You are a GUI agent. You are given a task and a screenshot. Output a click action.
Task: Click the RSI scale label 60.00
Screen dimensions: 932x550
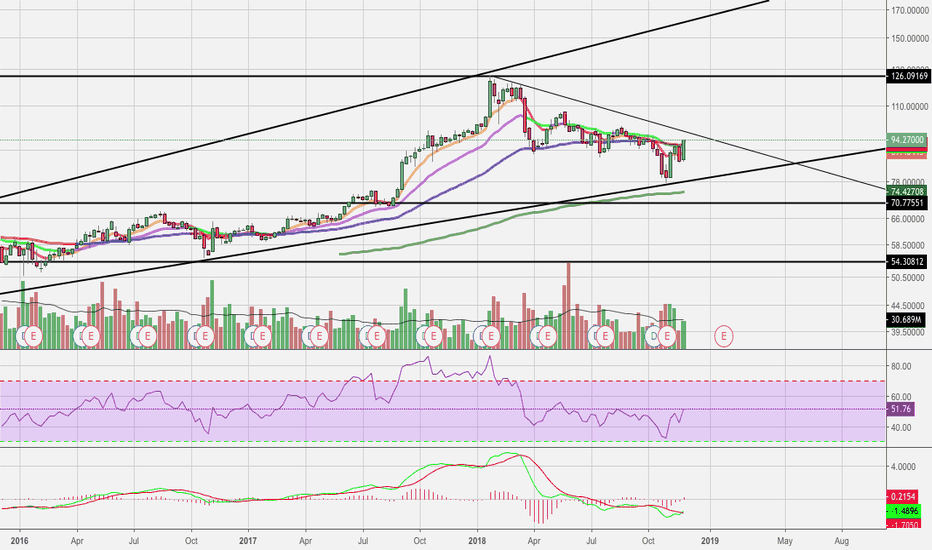pos(901,397)
